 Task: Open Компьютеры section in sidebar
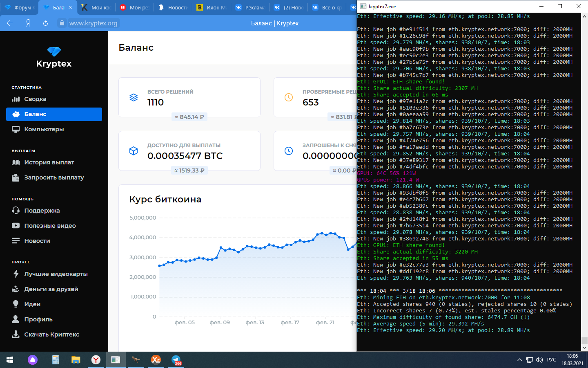[44, 129]
